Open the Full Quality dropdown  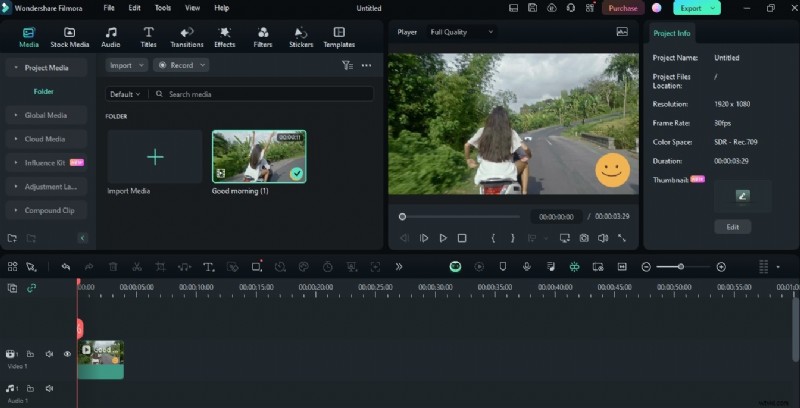pos(462,32)
